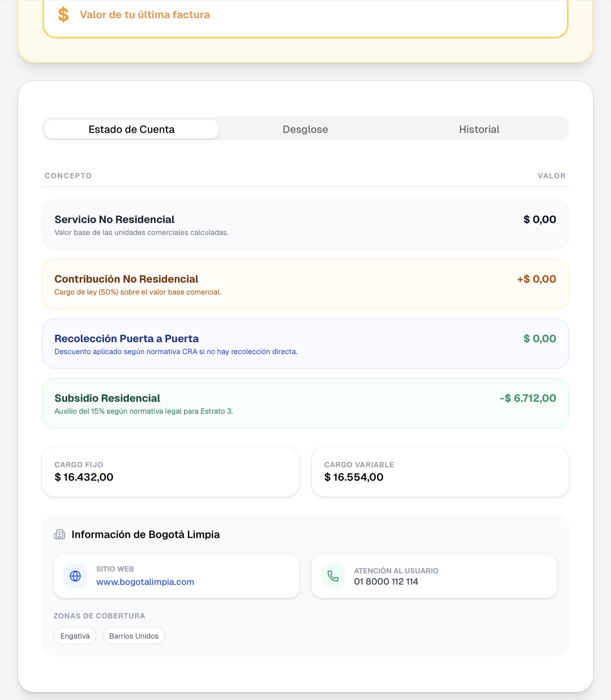Viewport: 611px width, 700px height.
Task: Click the Cargo Variable card
Action: coord(440,472)
